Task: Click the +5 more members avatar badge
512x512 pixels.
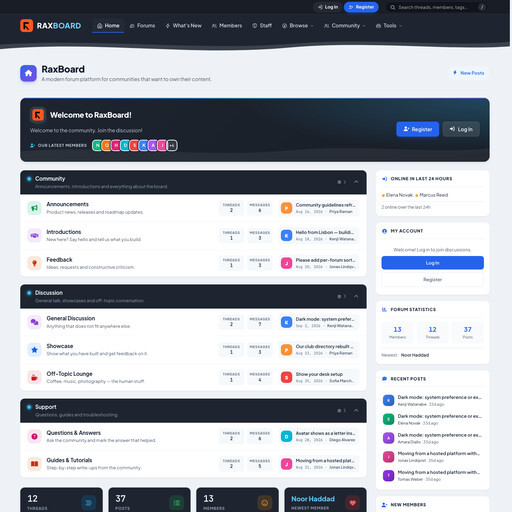Action: (x=172, y=145)
